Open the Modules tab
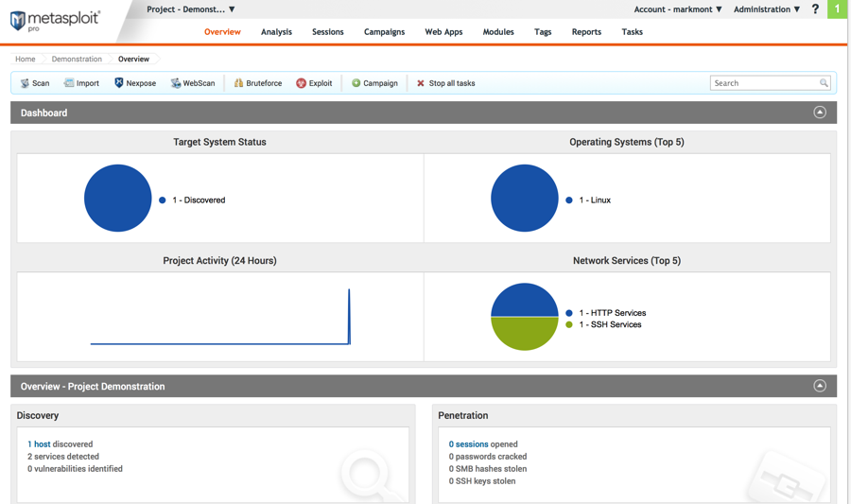This screenshot has width=851, height=504. click(x=498, y=32)
